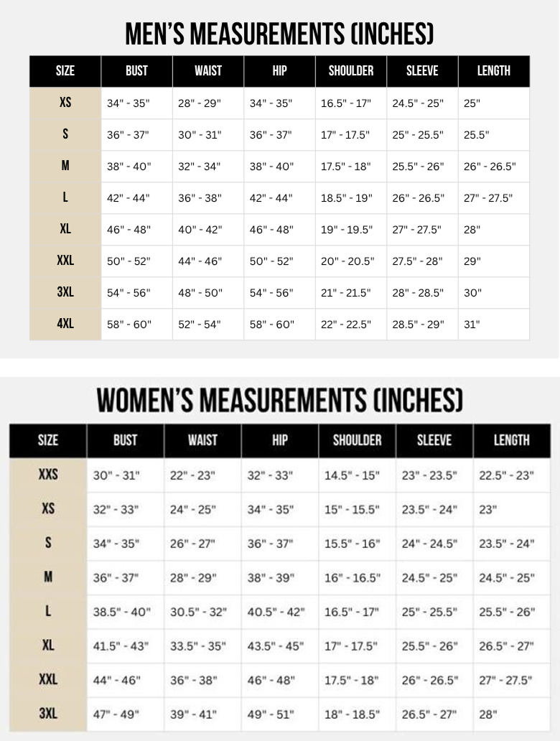Click the Women's Measurements (Inches) title
The width and height of the screenshot is (560, 741).
pyautogui.click(x=279, y=401)
